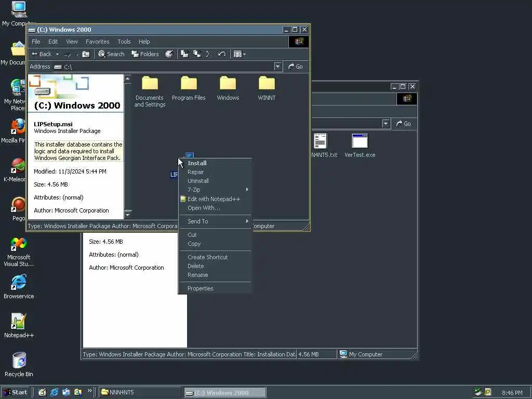Launch the Pego desktop shortcut
Image resolution: width=532 pixels, height=399 pixels.
18,209
